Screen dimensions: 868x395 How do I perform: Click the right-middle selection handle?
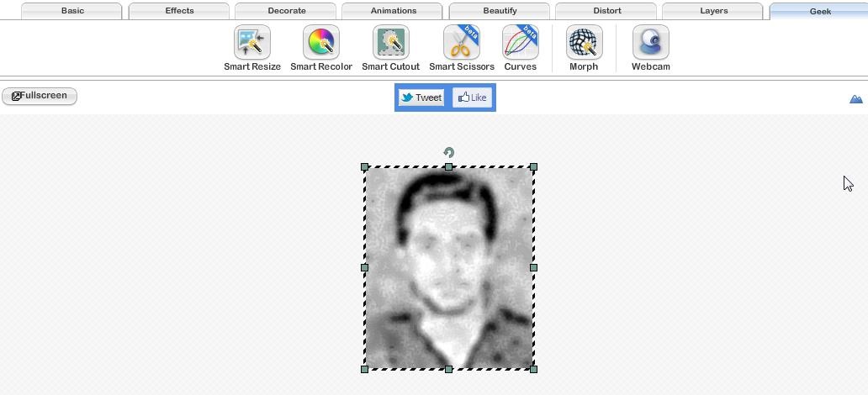pyautogui.click(x=533, y=267)
